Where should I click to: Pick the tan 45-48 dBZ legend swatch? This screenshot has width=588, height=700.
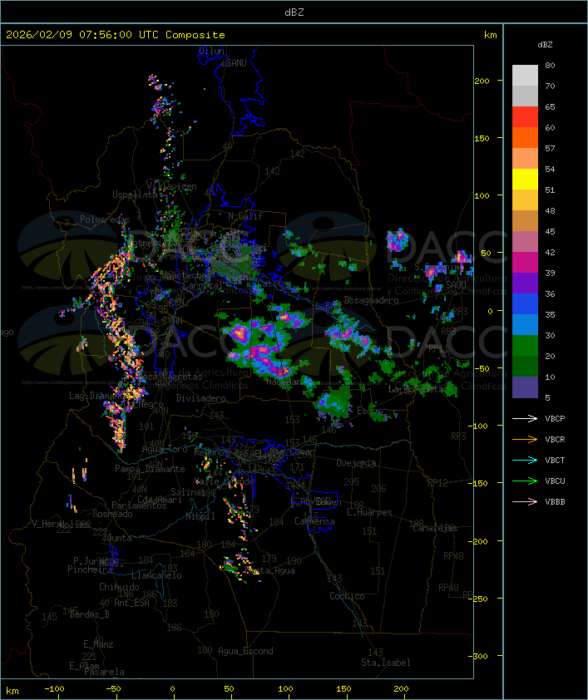[525, 221]
